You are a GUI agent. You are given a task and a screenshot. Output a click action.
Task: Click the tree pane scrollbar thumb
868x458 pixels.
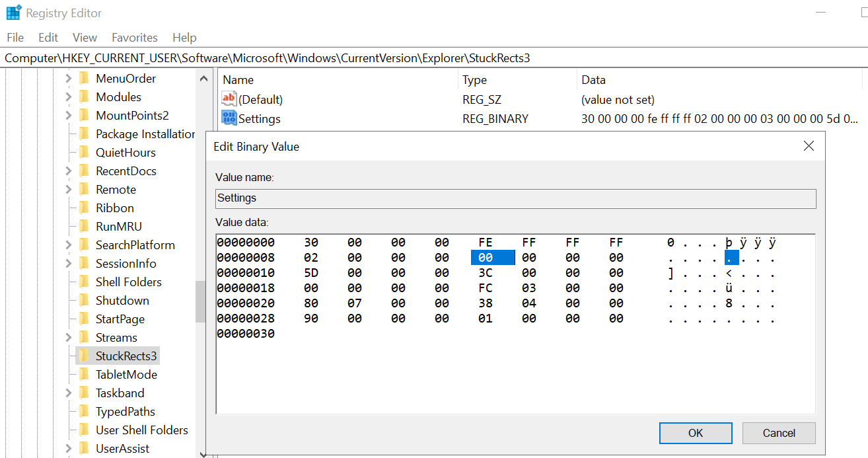pos(201,301)
